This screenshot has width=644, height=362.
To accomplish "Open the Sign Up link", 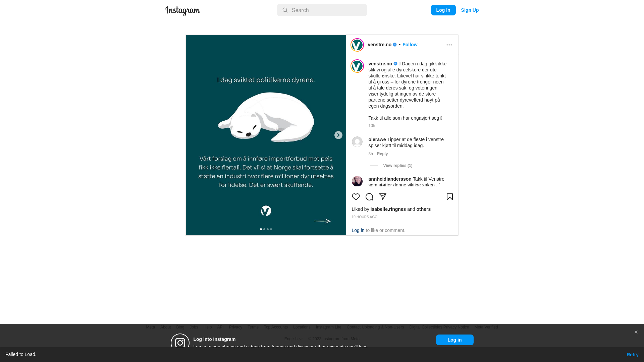I will [470, 10].
